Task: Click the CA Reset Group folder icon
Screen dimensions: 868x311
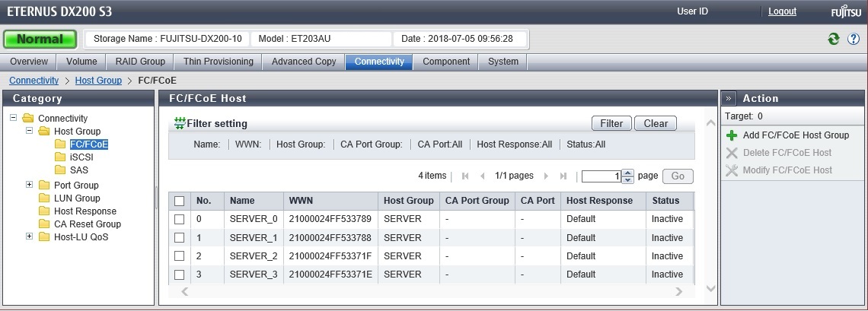Action: point(44,224)
